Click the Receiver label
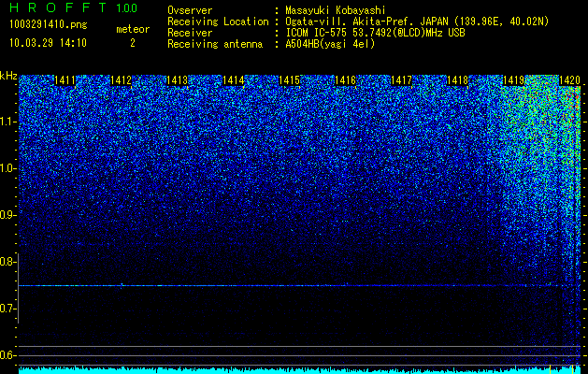588x374 pixels. [190, 33]
